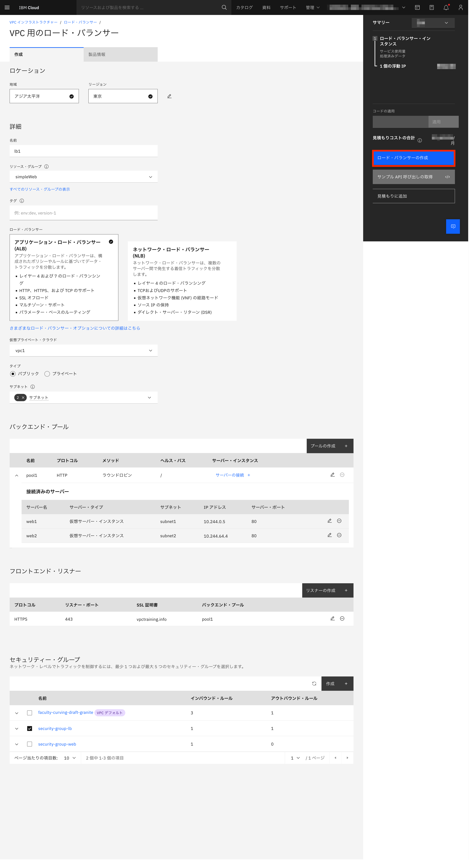Viewport: 473px width, 868px height.
Task: Click the タグ input field
Action: (83, 213)
